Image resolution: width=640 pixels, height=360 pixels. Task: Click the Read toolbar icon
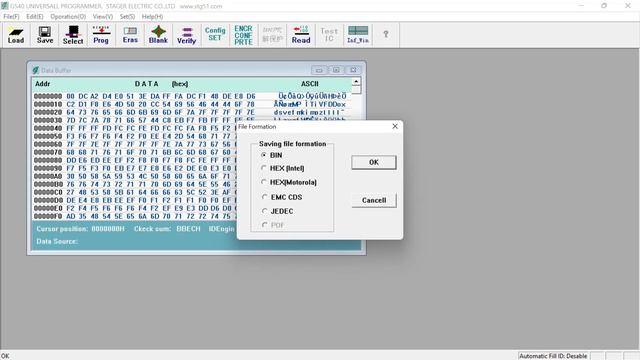[301, 35]
